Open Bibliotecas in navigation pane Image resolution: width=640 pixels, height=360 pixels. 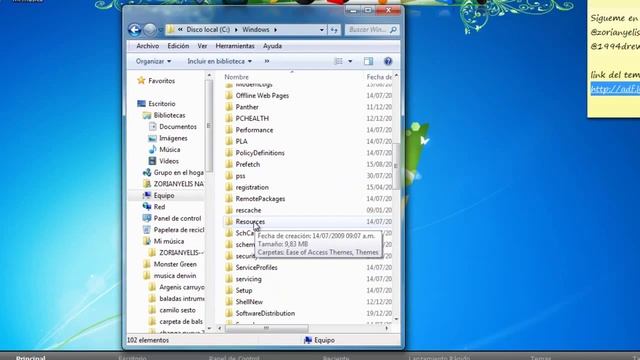[169, 115]
